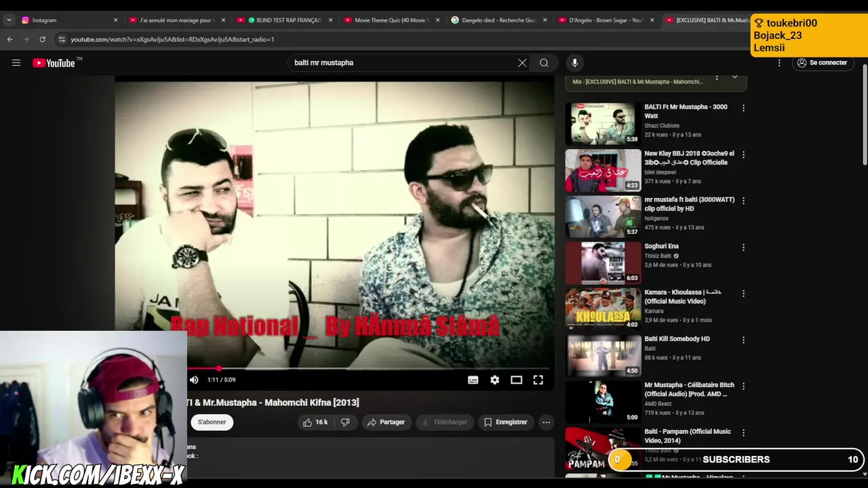The height and width of the screenshot is (488, 868).
Task: Switch to Movie Theme Quiz tab
Action: tap(392, 20)
